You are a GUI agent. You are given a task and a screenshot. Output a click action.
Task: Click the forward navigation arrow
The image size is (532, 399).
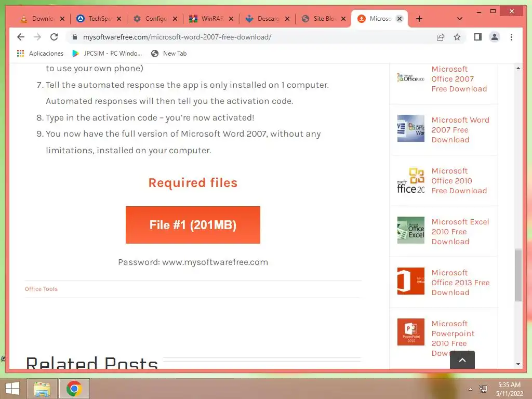tap(37, 37)
